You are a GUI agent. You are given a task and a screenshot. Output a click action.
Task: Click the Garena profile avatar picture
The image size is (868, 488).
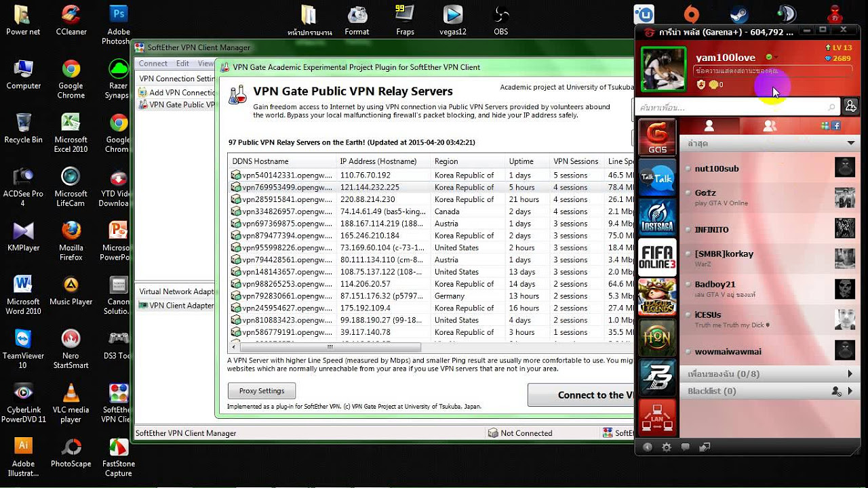[x=663, y=69]
